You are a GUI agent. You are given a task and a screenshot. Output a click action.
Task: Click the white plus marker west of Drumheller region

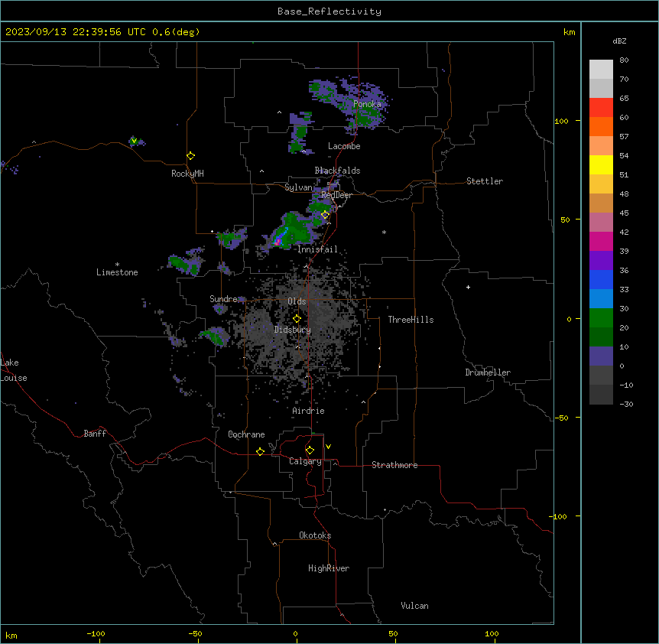point(468,287)
